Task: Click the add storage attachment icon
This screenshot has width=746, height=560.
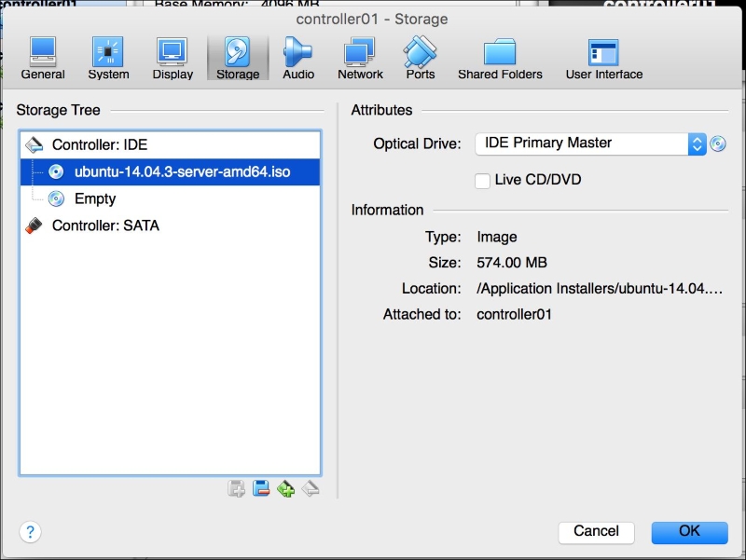Action: pyautogui.click(x=236, y=488)
